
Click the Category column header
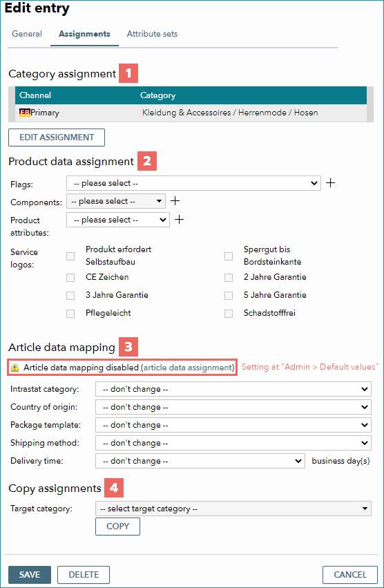[157, 95]
